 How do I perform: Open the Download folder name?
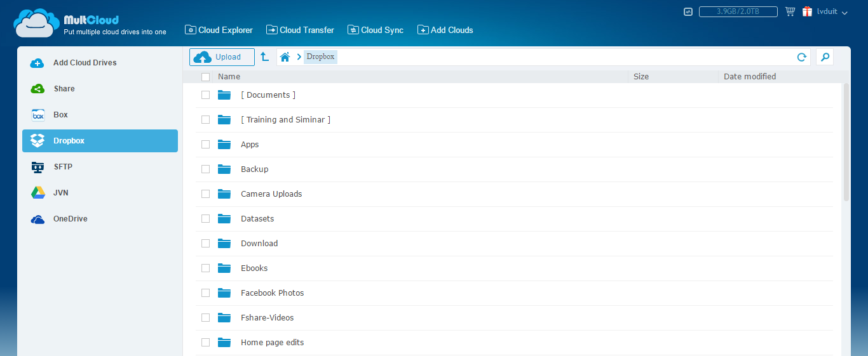(x=259, y=243)
